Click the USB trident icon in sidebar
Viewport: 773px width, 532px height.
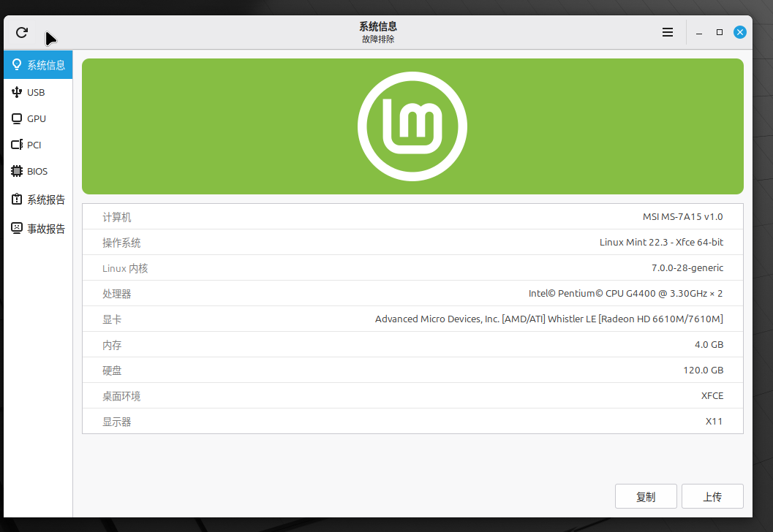coord(17,92)
